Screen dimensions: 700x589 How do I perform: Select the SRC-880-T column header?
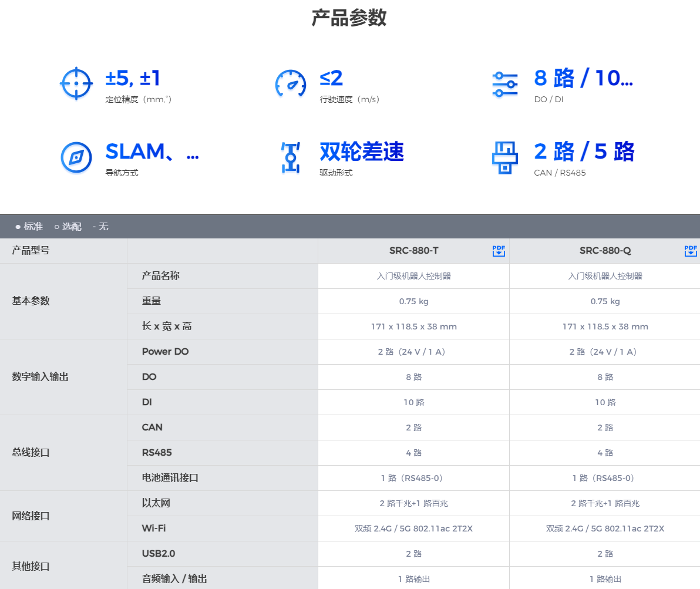click(413, 251)
